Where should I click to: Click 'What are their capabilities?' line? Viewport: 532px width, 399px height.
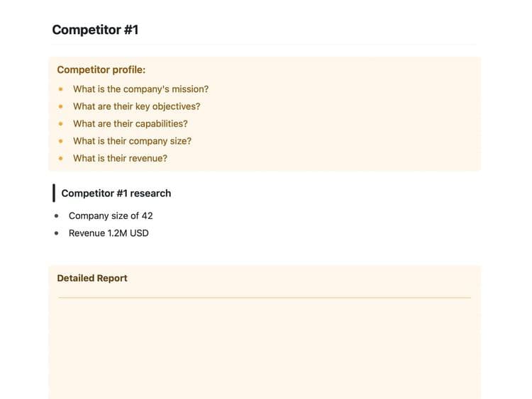tap(131, 124)
